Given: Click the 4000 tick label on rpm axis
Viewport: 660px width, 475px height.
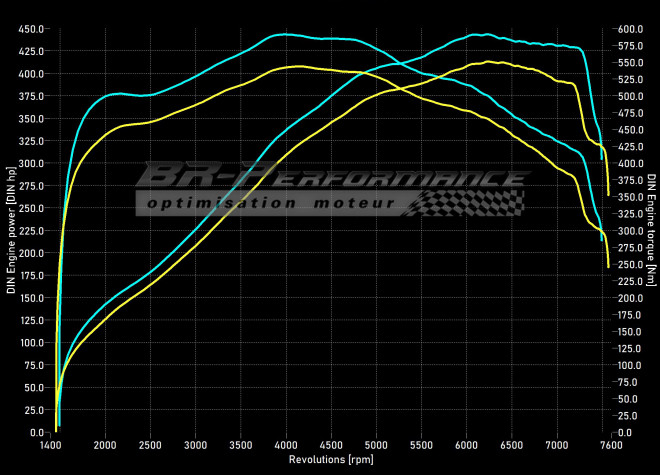Looking at the screenshot, I should click(287, 444).
